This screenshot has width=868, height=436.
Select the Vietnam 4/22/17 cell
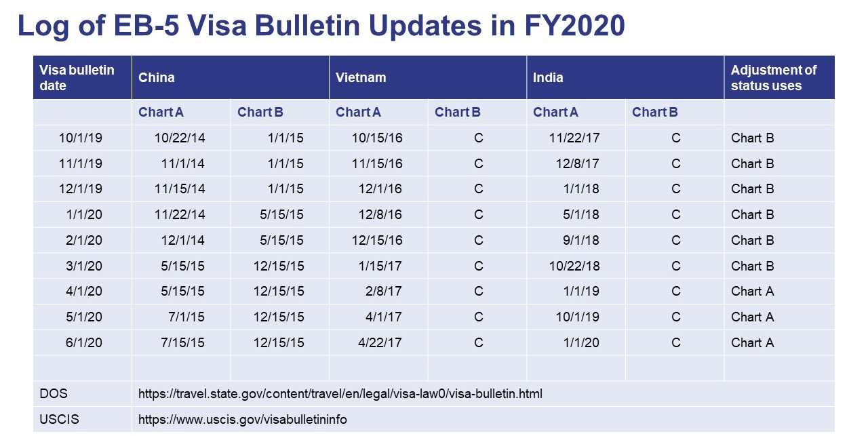coord(379,342)
